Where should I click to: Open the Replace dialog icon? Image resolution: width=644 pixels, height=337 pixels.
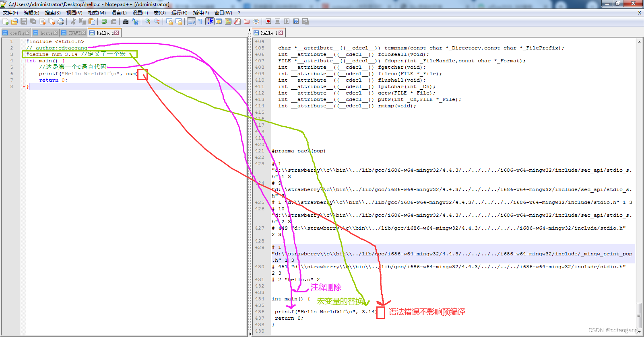click(135, 21)
